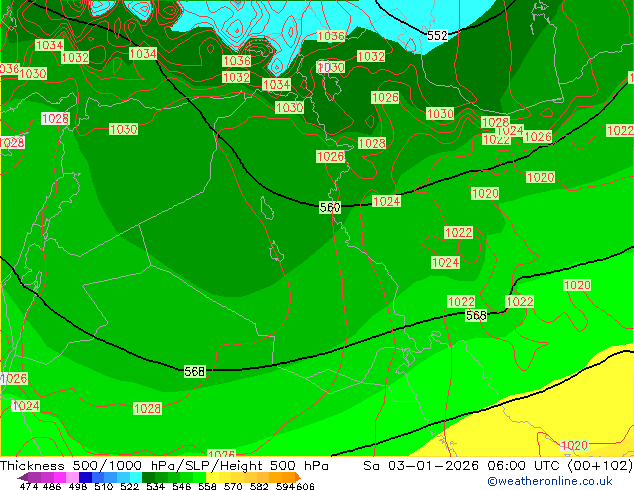Click the legend value 546
Image resolution: width=634 pixels, height=490 pixels.
click(x=181, y=486)
